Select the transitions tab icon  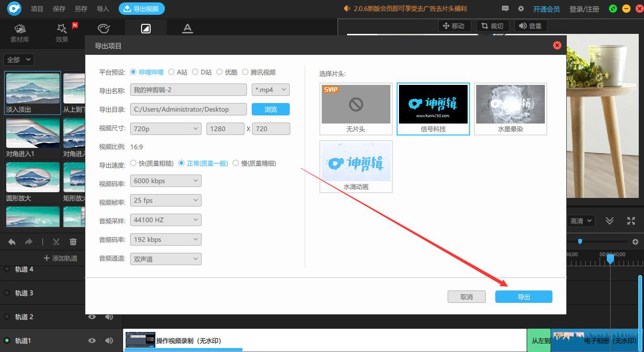[146, 29]
